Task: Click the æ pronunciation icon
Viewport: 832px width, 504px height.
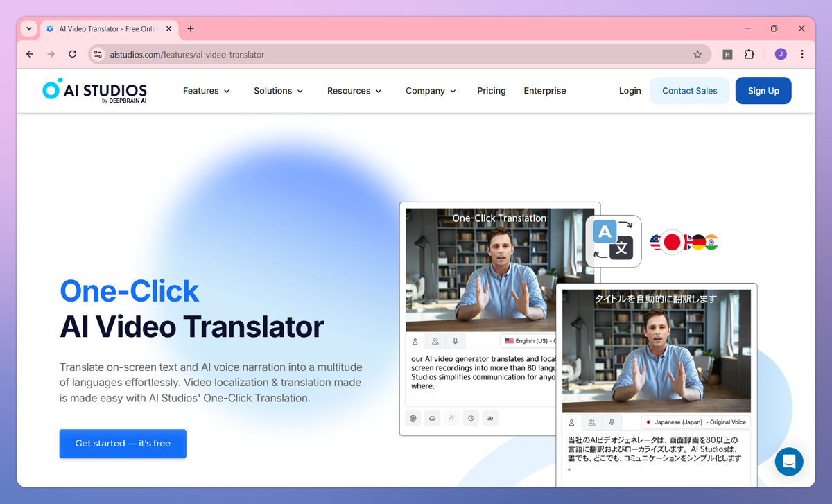Action: coord(490,418)
